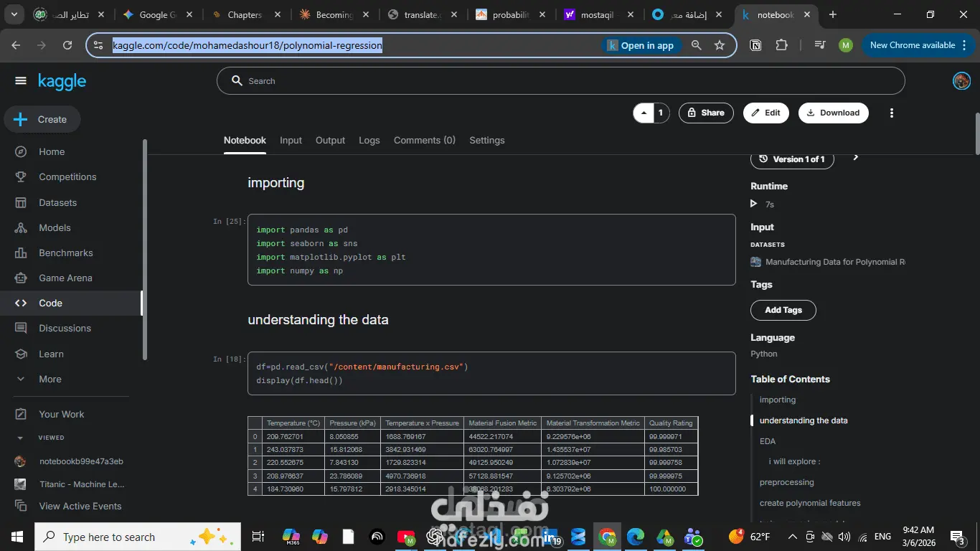Click the Kaggle logo
980x551 pixels.
[62, 82]
